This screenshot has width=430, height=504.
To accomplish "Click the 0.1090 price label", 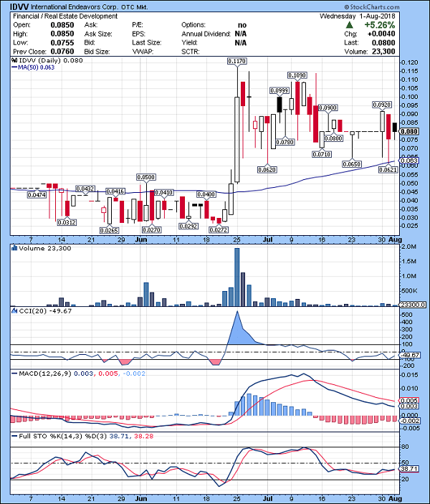I will (297, 75).
